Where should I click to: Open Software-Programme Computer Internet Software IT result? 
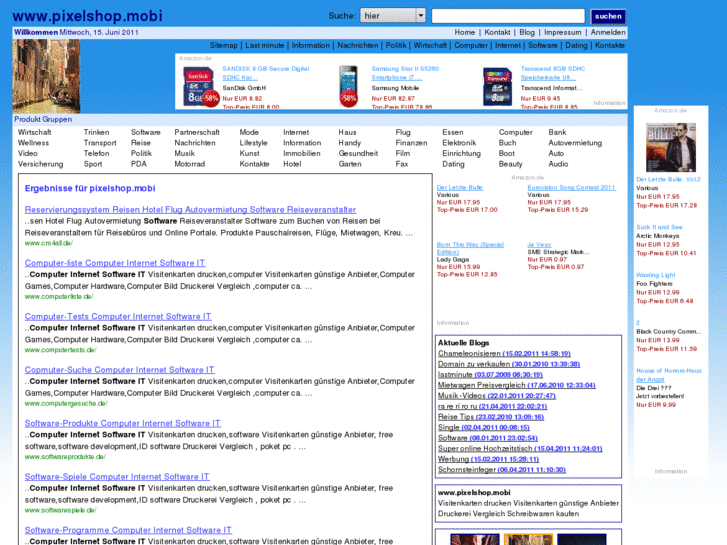pyautogui.click(x=128, y=530)
